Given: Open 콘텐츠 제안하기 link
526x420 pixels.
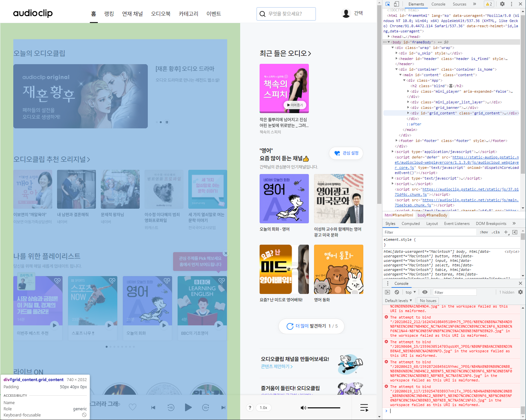Looking at the screenshot, I should [x=277, y=367].
